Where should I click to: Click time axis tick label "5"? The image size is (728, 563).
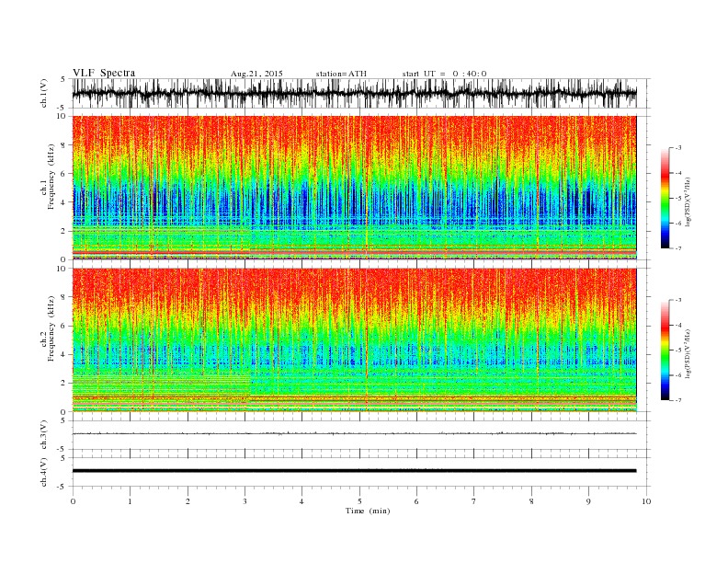(359, 501)
